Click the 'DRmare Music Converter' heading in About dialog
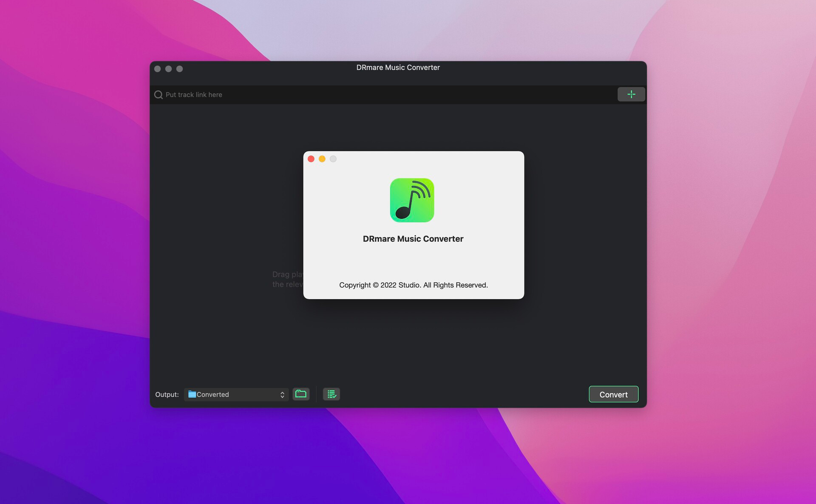This screenshot has width=816, height=504. click(413, 239)
